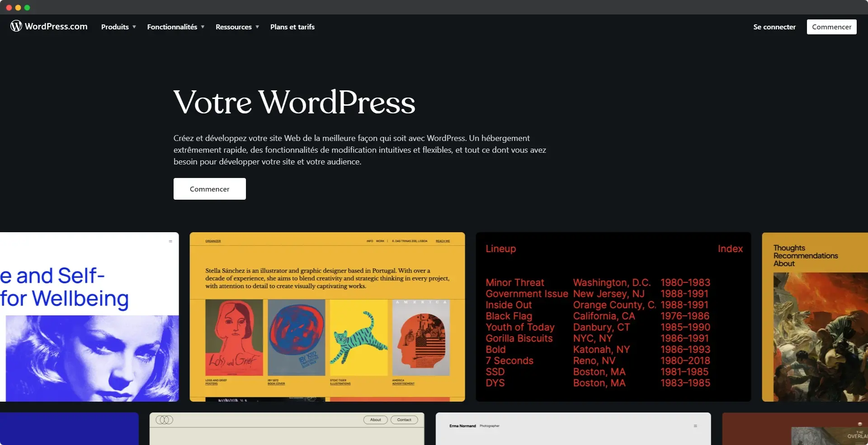
Task: Click the Votre WordPress headline
Action: (x=294, y=102)
